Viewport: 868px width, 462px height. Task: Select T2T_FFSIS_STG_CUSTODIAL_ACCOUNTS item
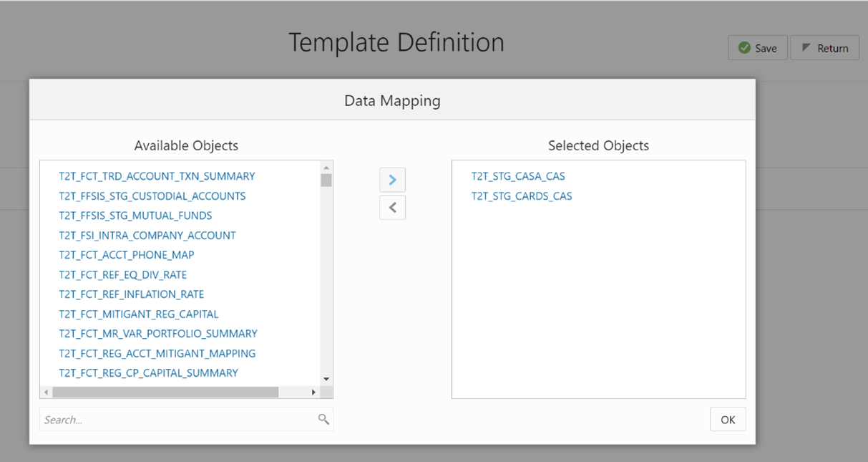(x=152, y=196)
